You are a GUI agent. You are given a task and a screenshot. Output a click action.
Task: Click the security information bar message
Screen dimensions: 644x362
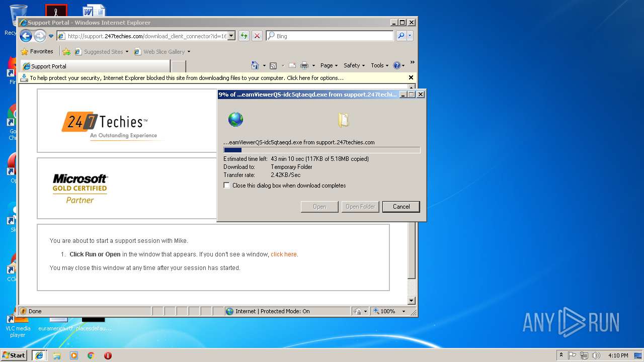(x=187, y=78)
